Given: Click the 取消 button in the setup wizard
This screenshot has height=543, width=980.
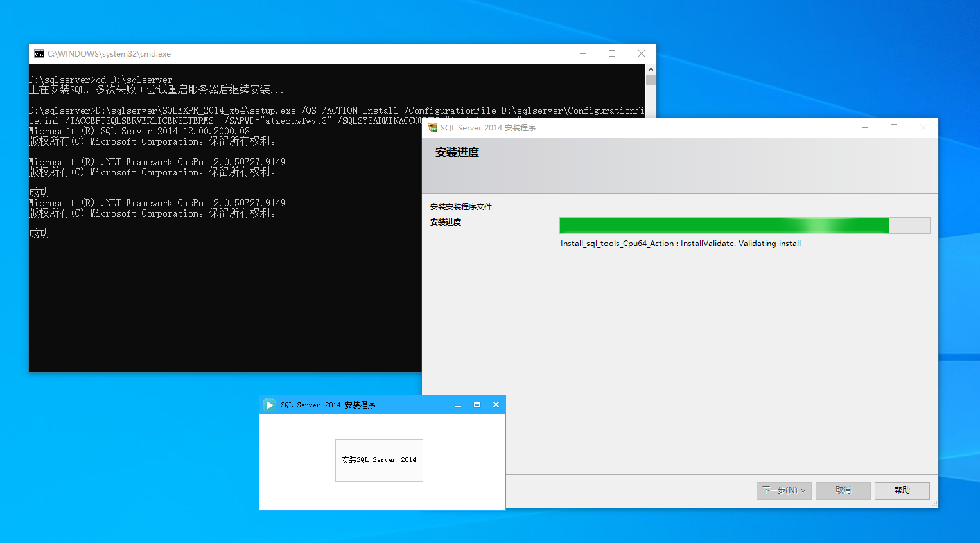Looking at the screenshot, I should [843, 490].
